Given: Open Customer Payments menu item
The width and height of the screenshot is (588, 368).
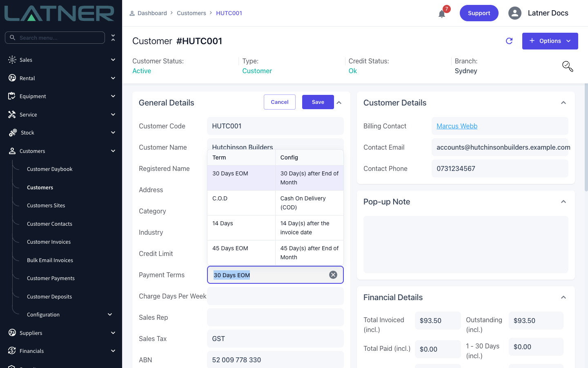Looking at the screenshot, I should click(51, 278).
